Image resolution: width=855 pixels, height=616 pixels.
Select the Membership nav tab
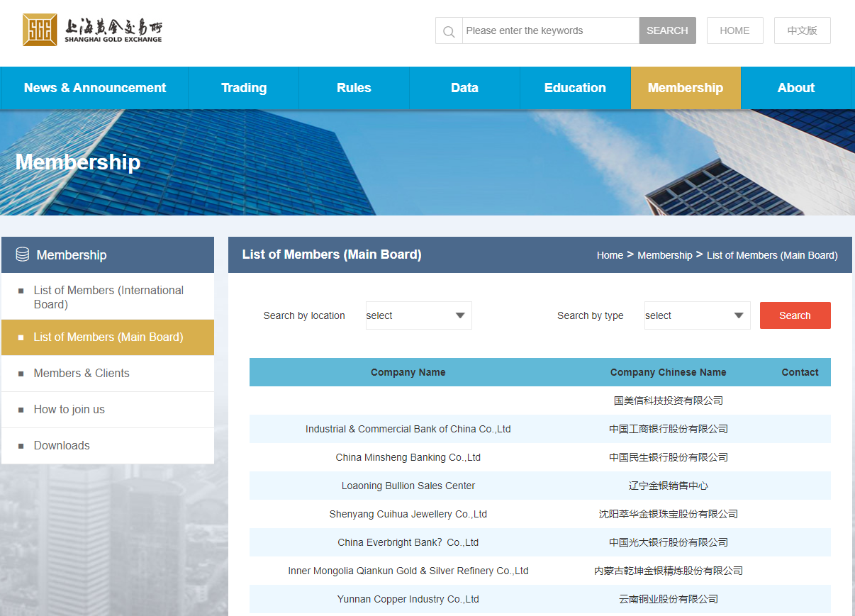(x=686, y=88)
